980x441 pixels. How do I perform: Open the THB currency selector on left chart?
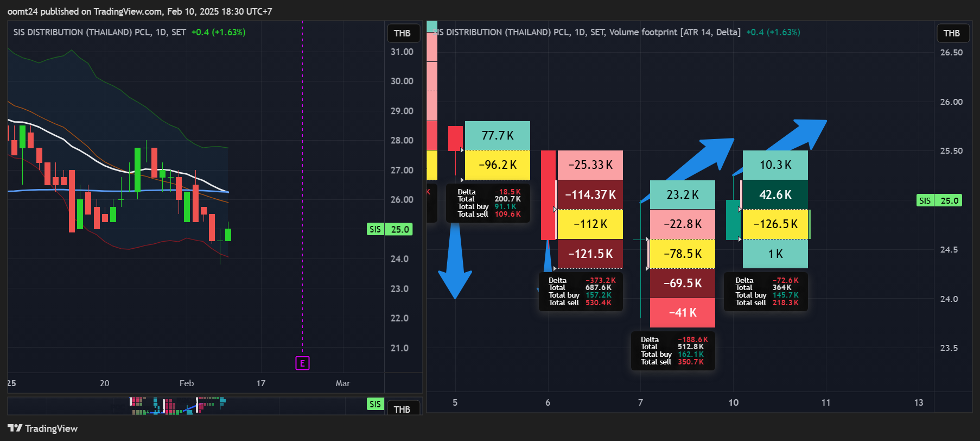click(x=402, y=33)
